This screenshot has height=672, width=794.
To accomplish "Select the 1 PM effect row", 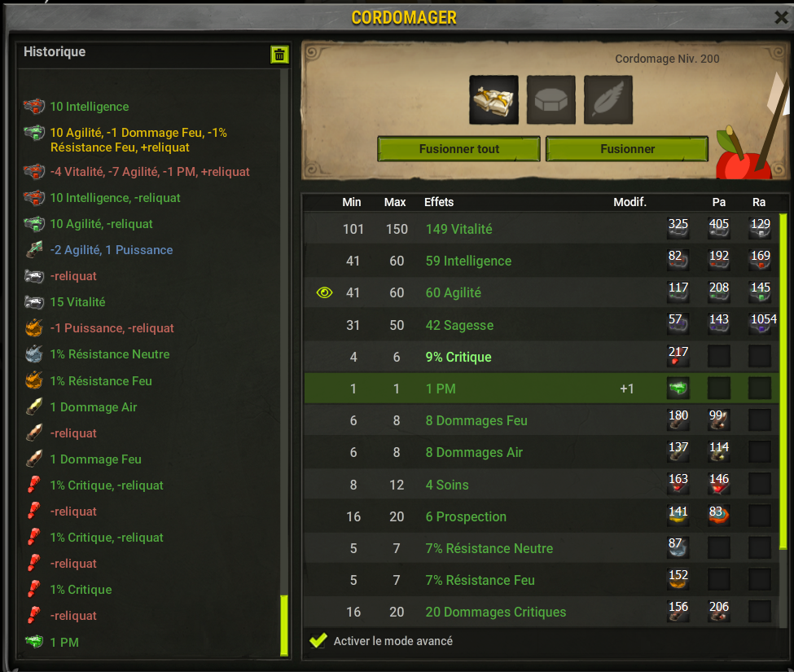I will [x=542, y=389].
